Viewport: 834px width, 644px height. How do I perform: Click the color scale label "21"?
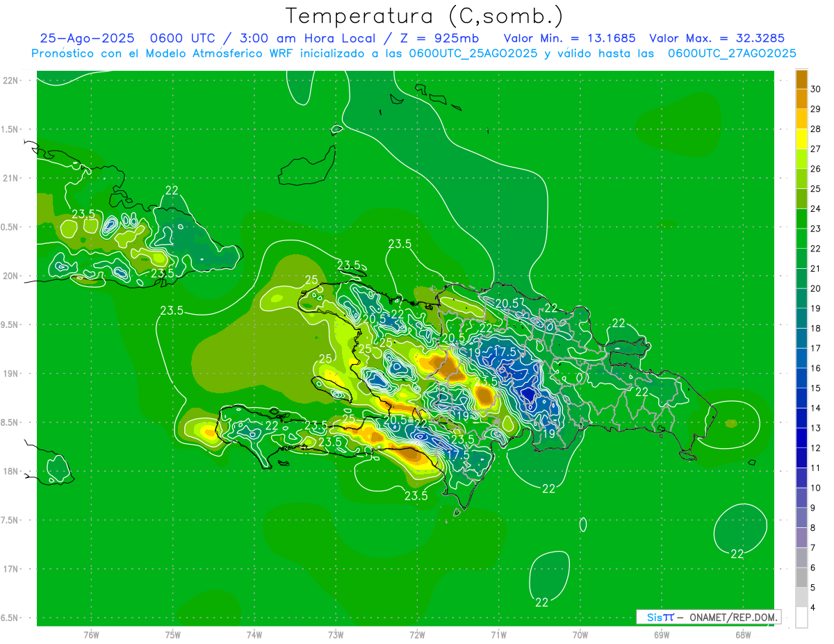[815, 269]
